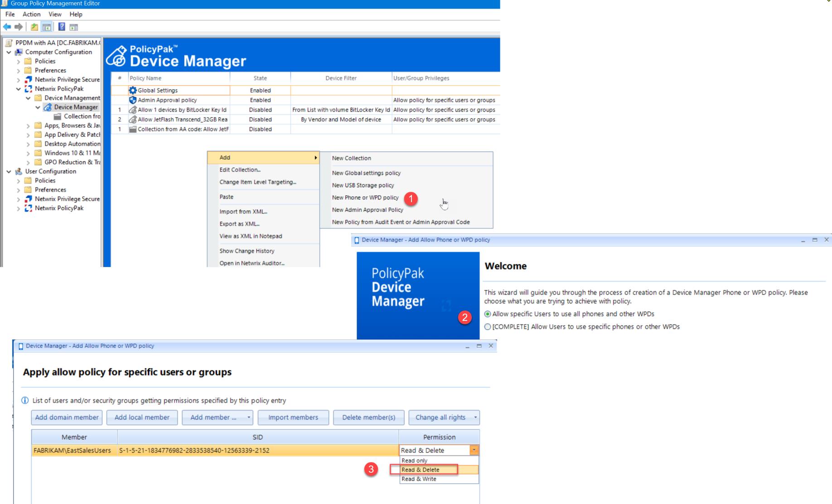Open the Action menu
Screen dimensions: 832x504
point(31,15)
